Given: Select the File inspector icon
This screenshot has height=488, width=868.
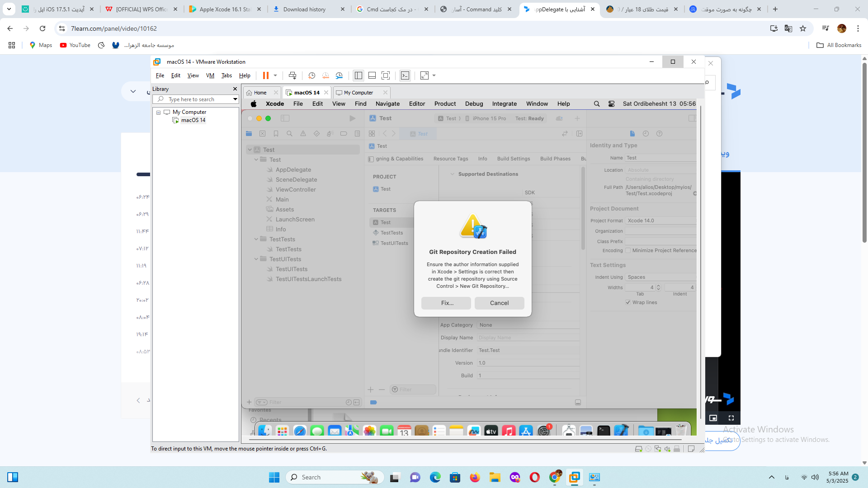Looking at the screenshot, I should tap(632, 134).
